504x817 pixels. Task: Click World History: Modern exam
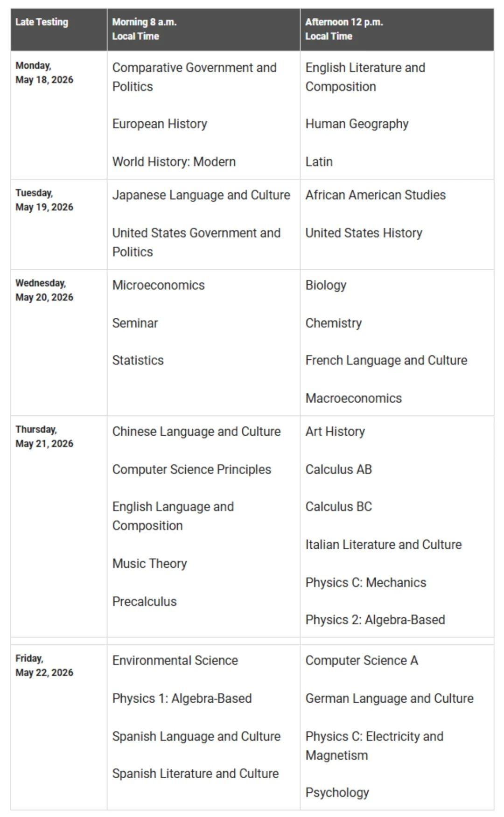(x=174, y=162)
